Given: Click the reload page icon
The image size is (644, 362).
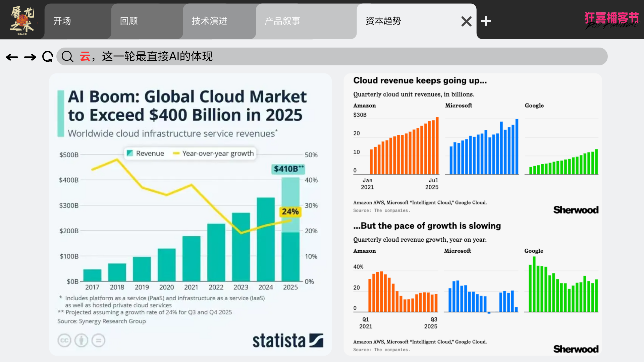Looking at the screenshot, I should 48,57.
